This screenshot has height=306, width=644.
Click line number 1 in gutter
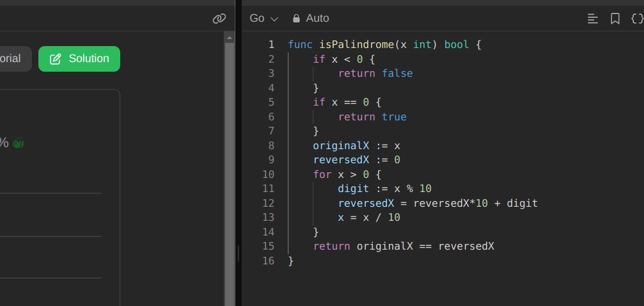tap(271, 44)
